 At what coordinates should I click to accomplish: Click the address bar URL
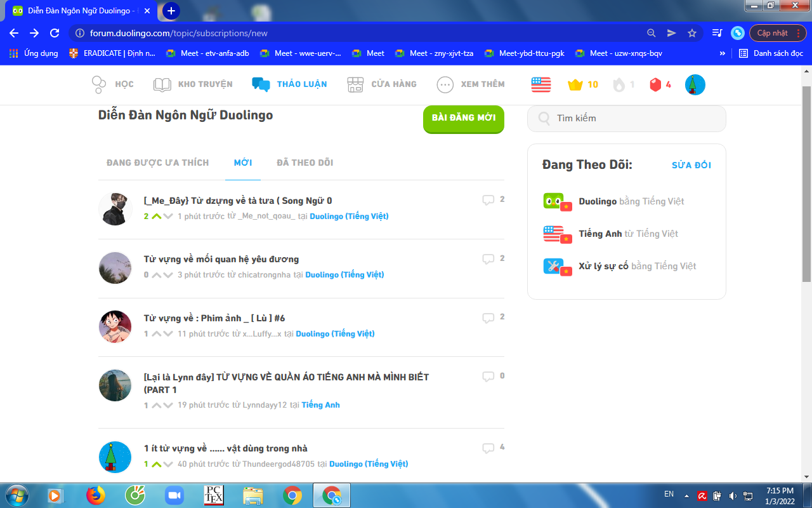tap(179, 33)
